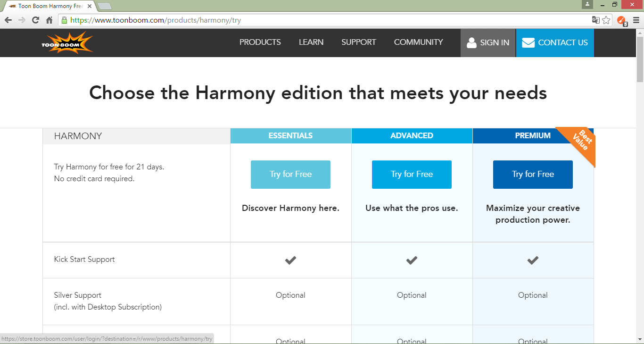Click "(incl. with Desktop Subscription)" text
The height and width of the screenshot is (344, 644).
click(108, 307)
